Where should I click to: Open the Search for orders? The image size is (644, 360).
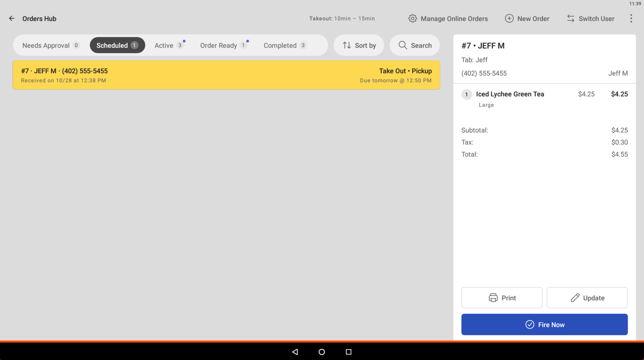(414, 45)
